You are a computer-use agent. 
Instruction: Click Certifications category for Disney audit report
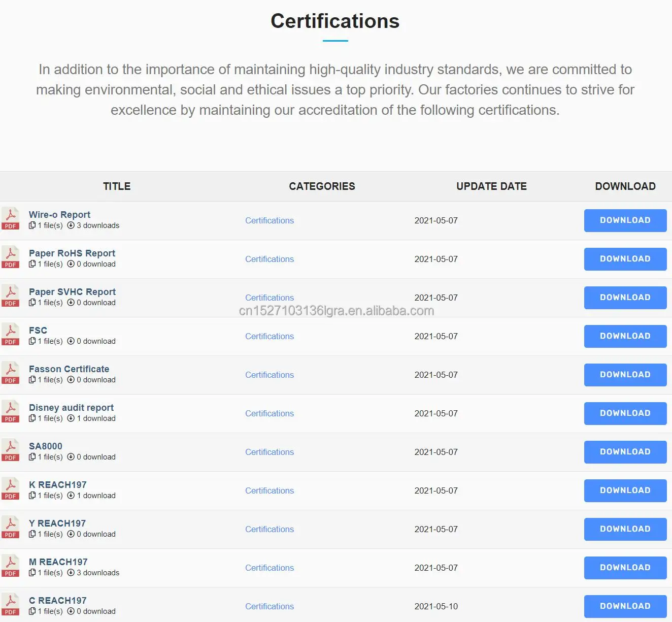pyautogui.click(x=270, y=413)
